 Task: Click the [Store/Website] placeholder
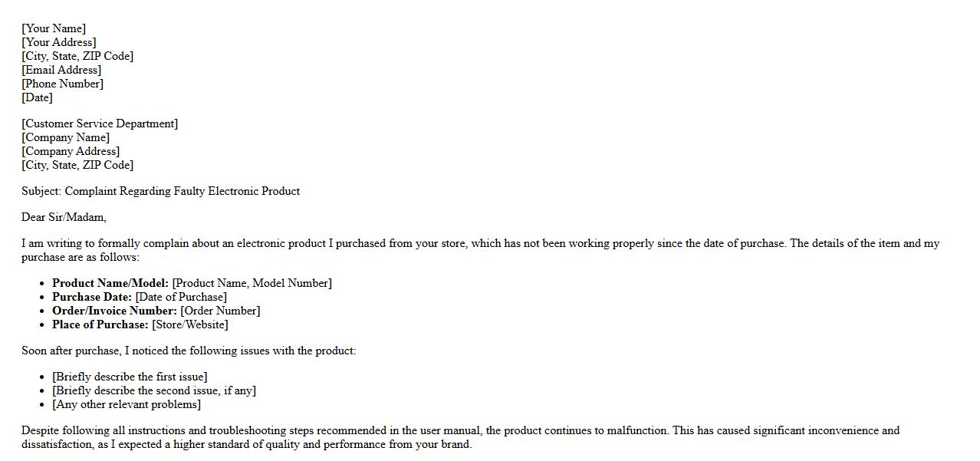pyautogui.click(x=190, y=324)
